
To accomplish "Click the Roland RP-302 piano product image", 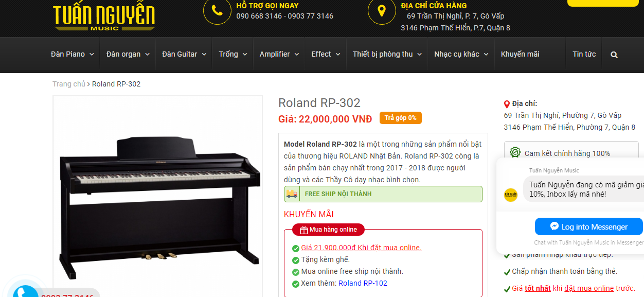I will pyautogui.click(x=159, y=198).
